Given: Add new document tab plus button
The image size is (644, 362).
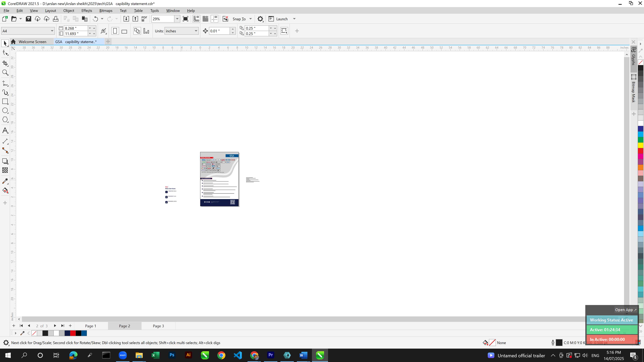Looking at the screenshot, I should pyautogui.click(x=108, y=41).
